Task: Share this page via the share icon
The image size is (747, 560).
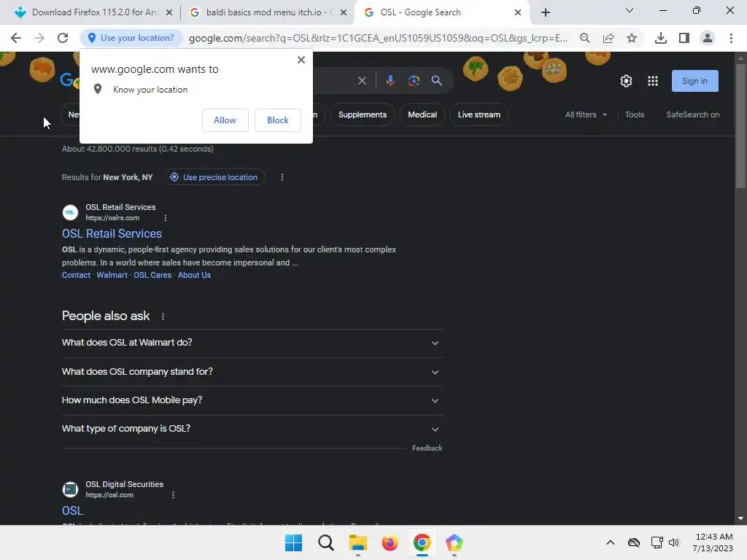Action: tap(608, 38)
